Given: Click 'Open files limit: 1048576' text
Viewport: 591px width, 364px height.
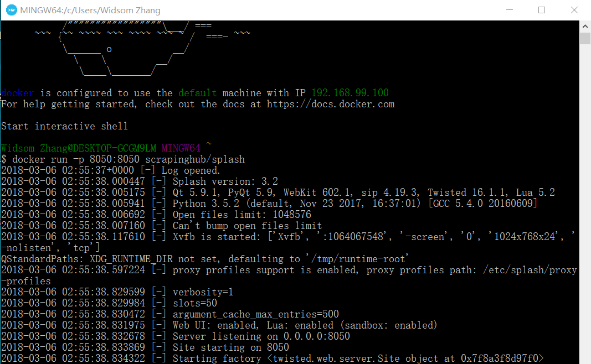Looking at the screenshot, I should click(241, 214).
